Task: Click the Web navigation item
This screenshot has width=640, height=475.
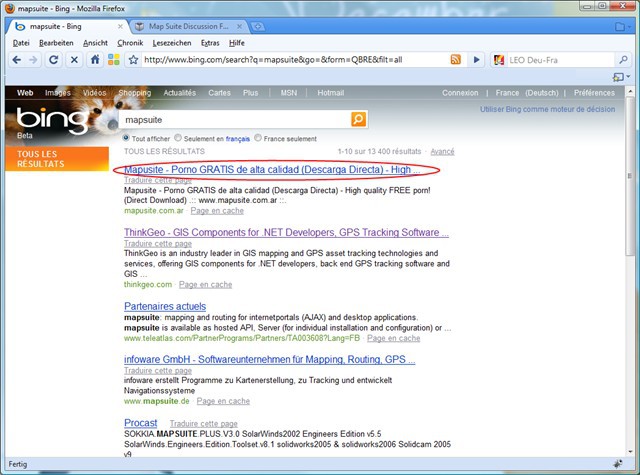Action: (x=25, y=93)
